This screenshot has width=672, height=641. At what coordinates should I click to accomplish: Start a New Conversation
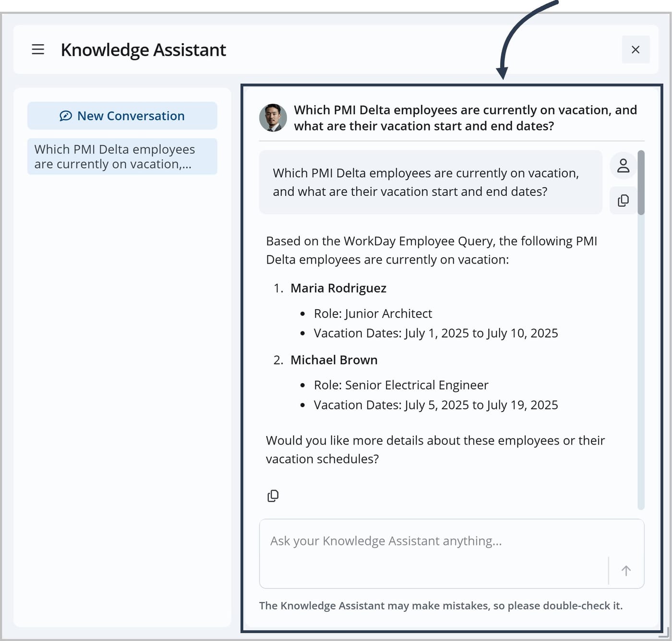pos(122,116)
